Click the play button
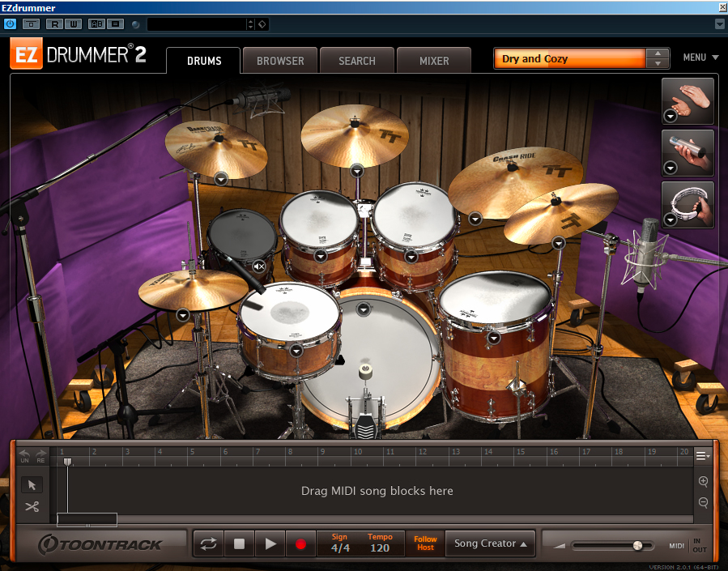 (x=270, y=543)
